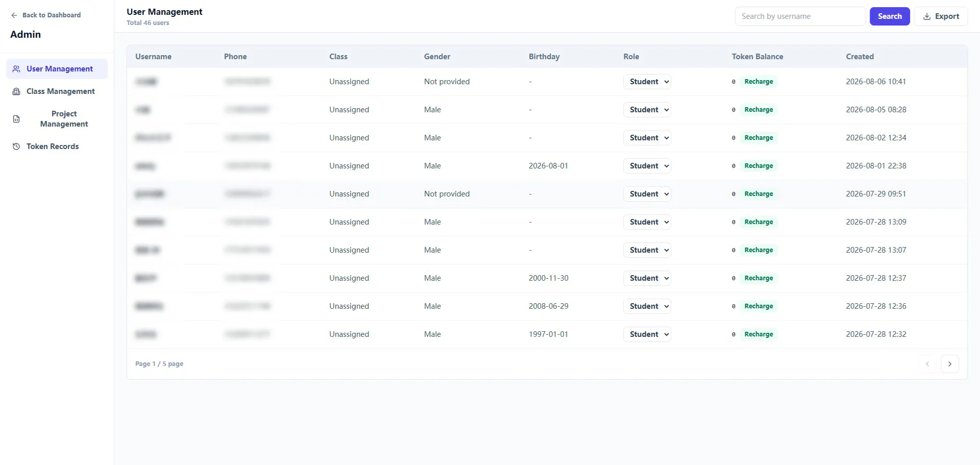Screen dimensions: 980x465
Task: Recharge tokens for user created 2026-07-29 09:51
Action: (x=758, y=194)
